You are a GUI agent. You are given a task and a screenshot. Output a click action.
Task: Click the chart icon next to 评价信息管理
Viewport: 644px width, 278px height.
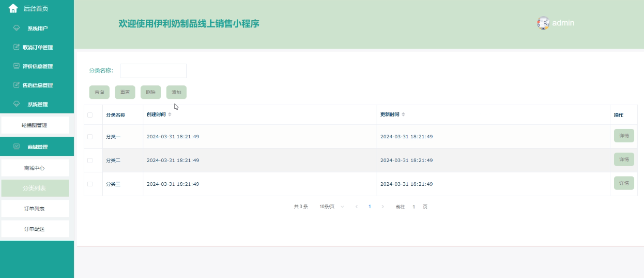[17, 66]
